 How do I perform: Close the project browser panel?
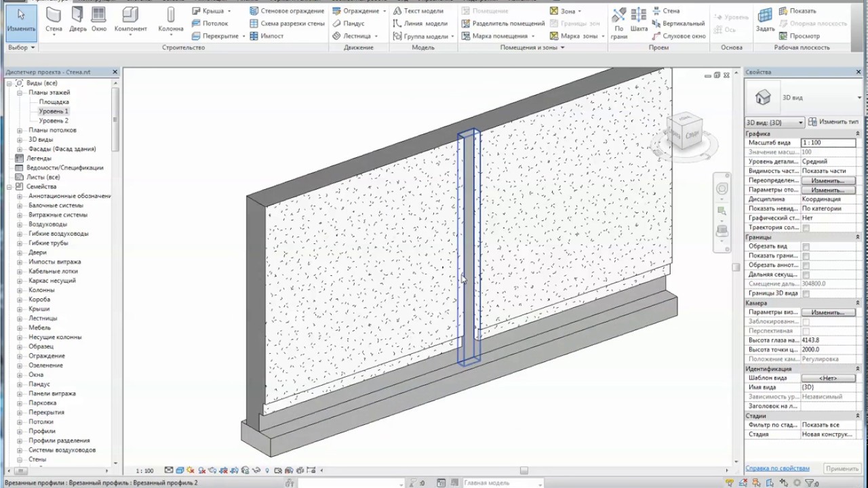pos(115,72)
